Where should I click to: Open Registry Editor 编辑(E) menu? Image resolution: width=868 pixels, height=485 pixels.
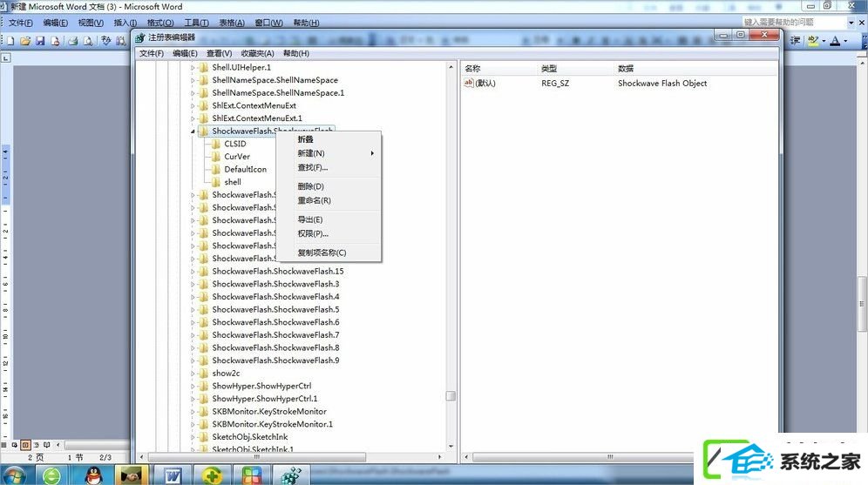point(185,54)
